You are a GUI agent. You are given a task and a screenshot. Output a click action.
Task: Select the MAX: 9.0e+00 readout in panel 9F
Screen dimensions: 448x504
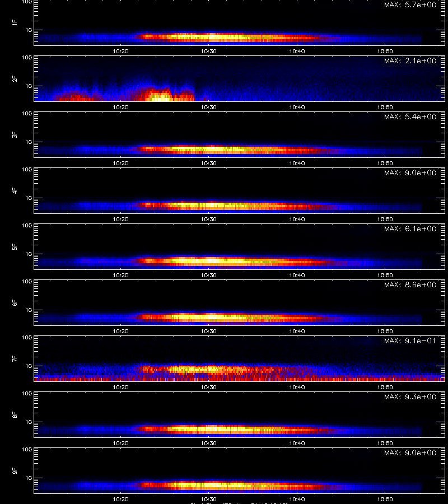tap(410, 452)
